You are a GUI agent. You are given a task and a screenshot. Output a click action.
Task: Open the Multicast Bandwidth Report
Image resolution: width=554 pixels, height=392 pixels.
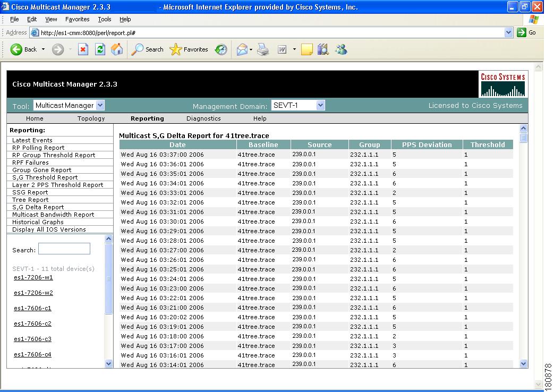[x=53, y=215]
